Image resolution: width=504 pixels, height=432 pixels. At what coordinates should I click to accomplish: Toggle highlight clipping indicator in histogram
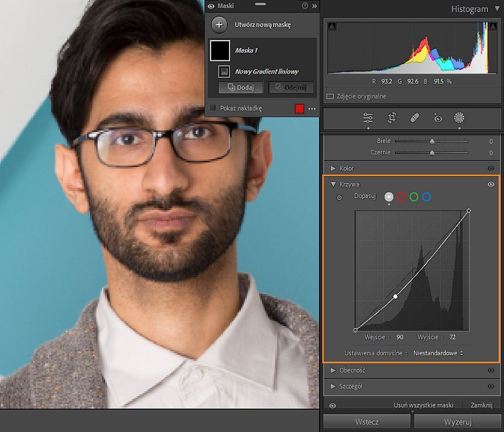(493, 26)
